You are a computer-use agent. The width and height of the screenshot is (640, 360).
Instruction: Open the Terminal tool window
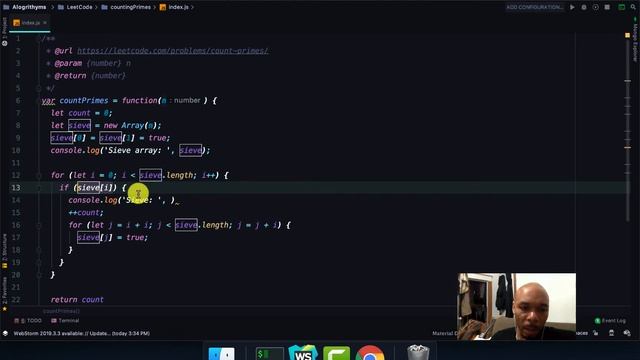65,321
